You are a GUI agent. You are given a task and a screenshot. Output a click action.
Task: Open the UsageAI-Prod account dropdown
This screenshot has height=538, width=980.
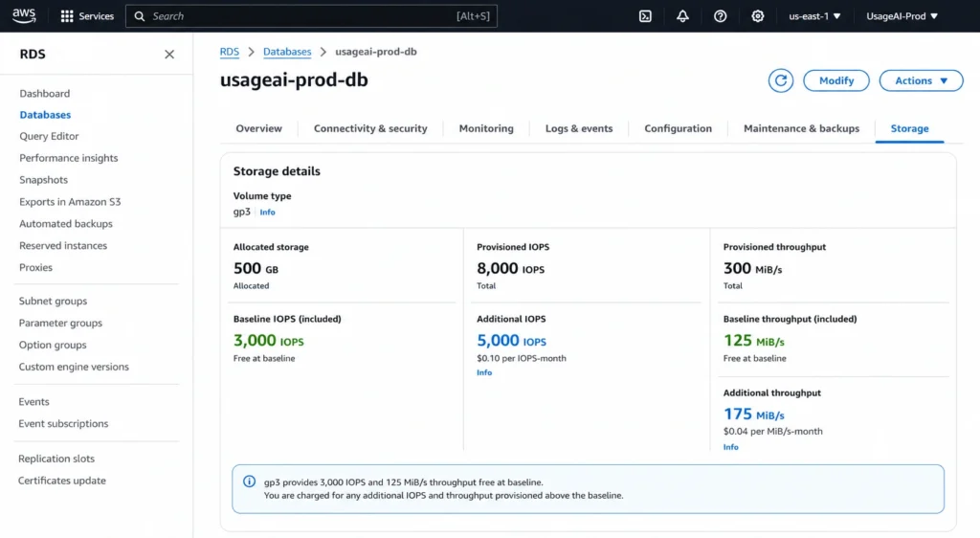[x=902, y=16]
